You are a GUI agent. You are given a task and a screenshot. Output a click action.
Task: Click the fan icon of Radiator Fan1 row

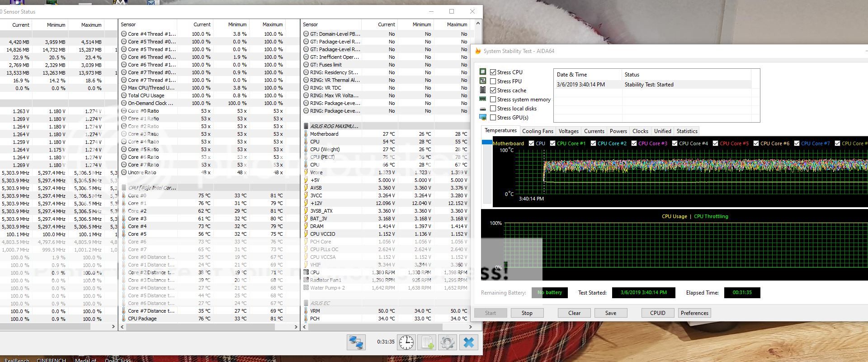pos(306,280)
